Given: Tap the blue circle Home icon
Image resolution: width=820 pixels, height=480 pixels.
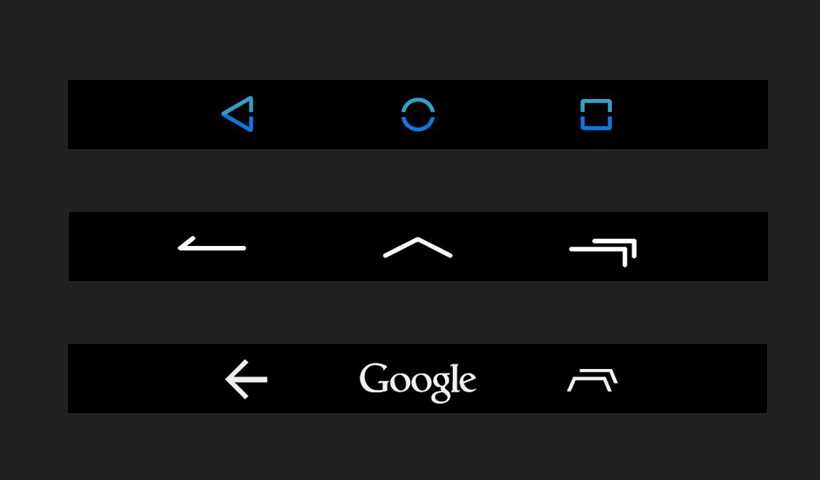Looking at the screenshot, I should (x=418, y=115).
